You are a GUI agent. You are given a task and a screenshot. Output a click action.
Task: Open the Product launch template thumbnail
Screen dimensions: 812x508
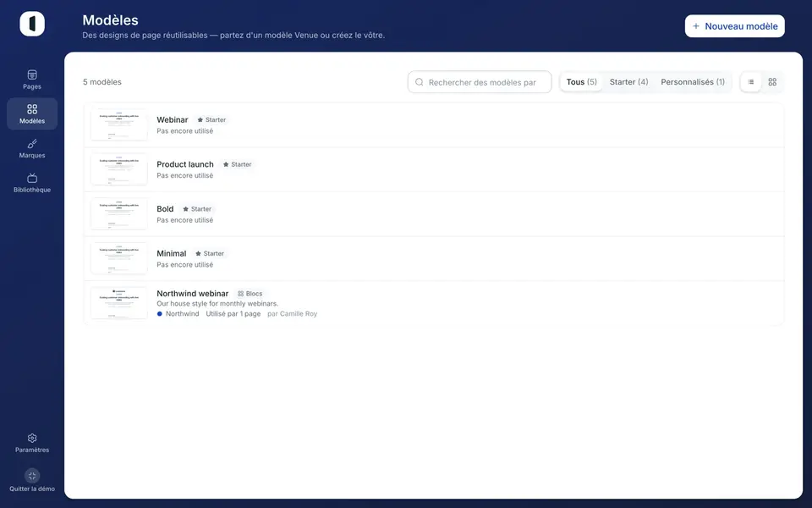[x=119, y=169]
